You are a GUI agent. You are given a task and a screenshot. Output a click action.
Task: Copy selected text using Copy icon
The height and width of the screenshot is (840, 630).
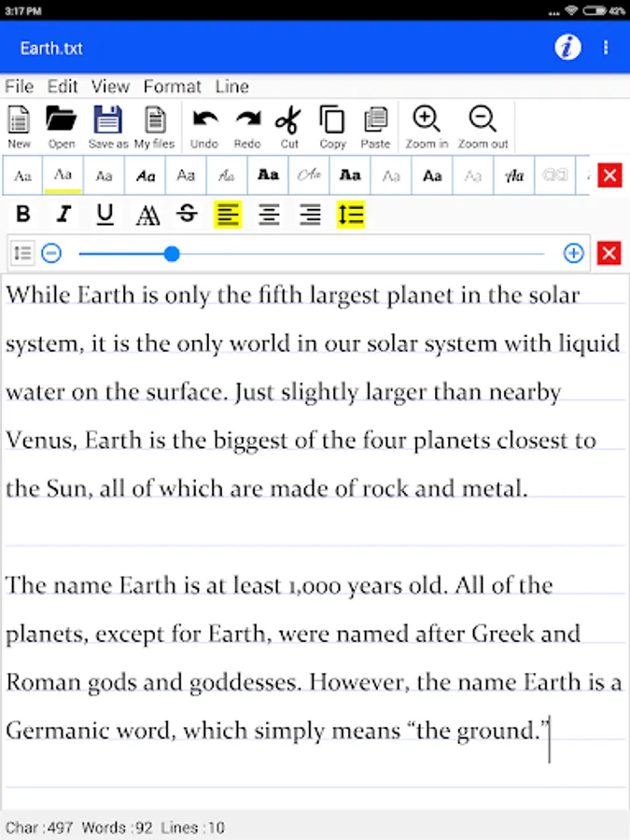pos(332,127)
